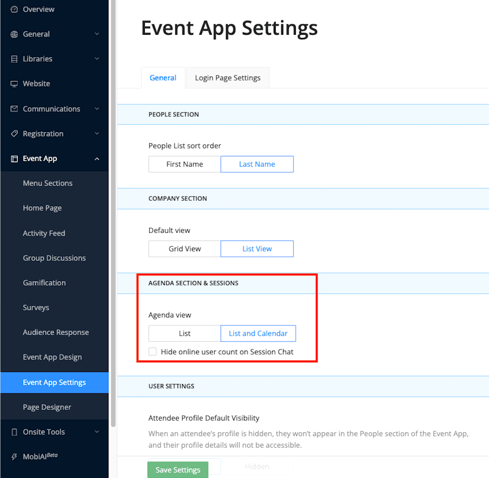Expand the Onsite Tools sidebar chevron
Screen dimensions: 489x478
[97, 432]
